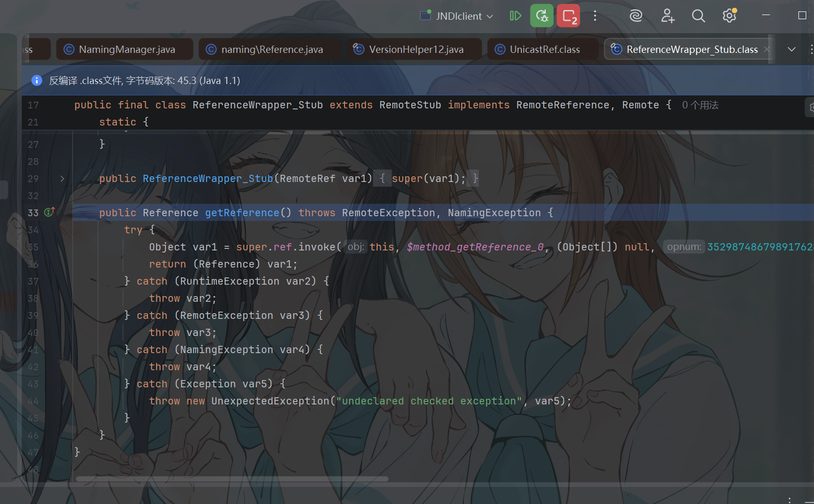The height and width of the screenshot is (504, 814).
Task: Switch to the NamingManager.java tab
Action: click(x=125, y=49)
